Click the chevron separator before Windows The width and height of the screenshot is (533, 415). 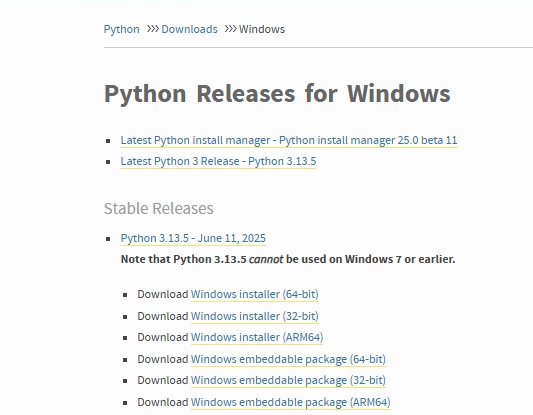(x=230, y=29)
